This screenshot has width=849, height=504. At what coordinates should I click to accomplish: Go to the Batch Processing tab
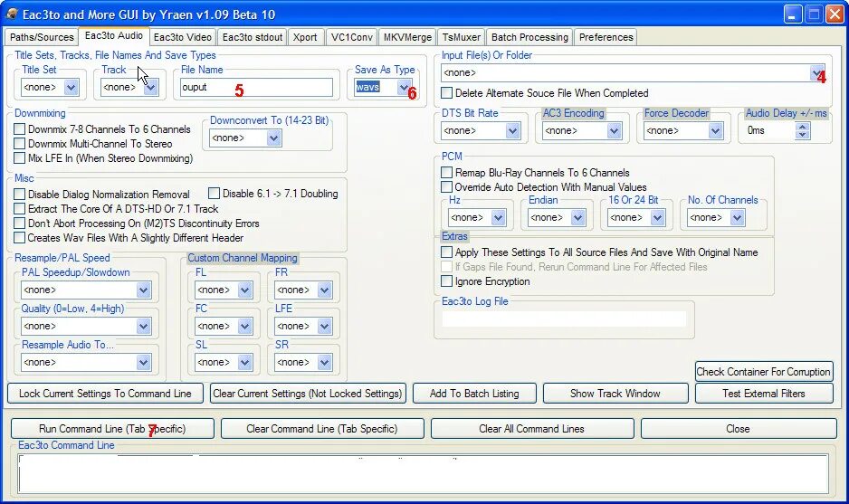(x=529, y=37)
